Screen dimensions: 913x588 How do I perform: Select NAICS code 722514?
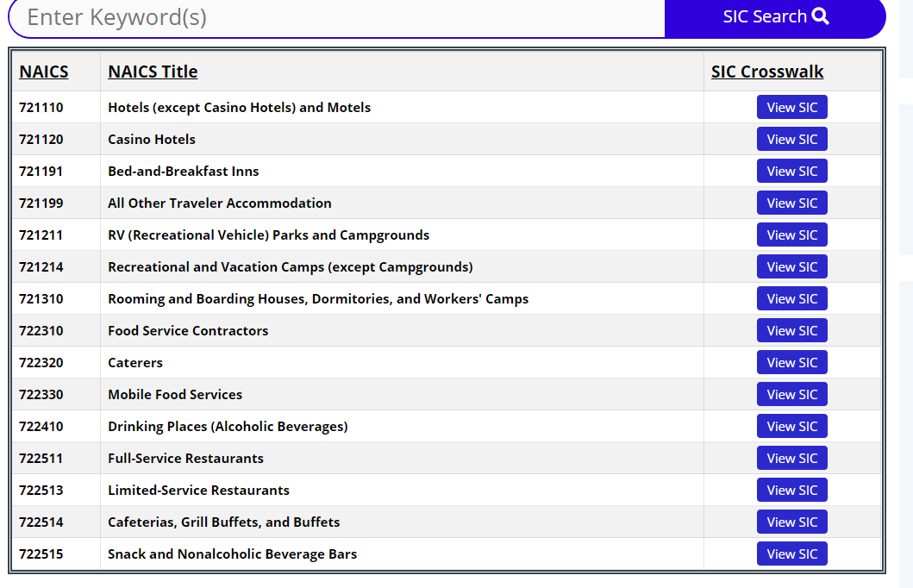pos(41,522)
